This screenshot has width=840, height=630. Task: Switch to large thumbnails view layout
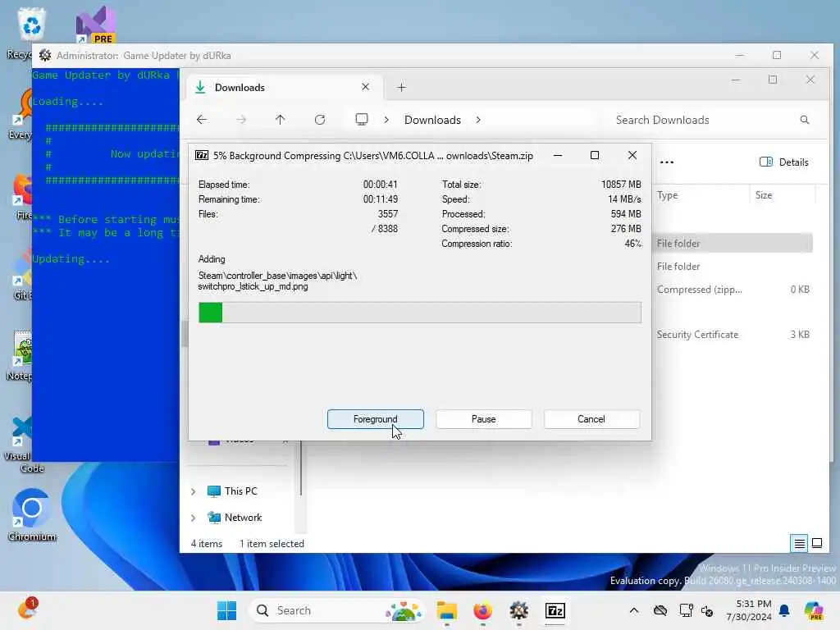point(817,543)
